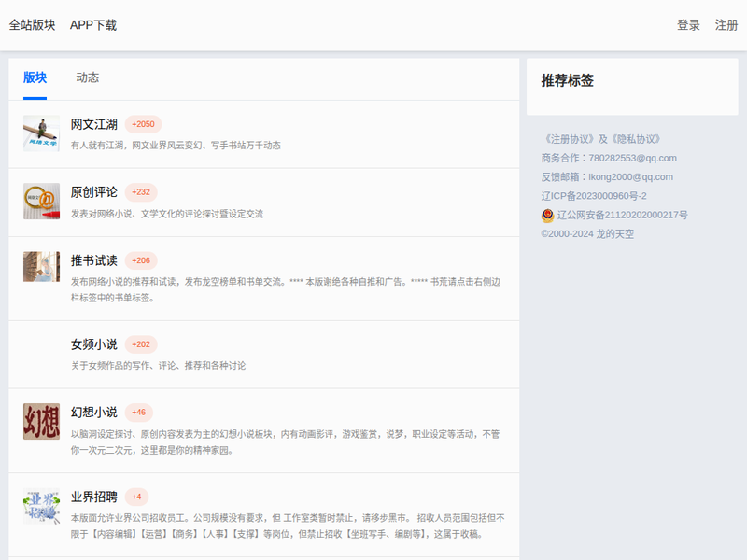Open the 女频小说 board title
This screenshot has height=560, width=747.
click(93, 344)
